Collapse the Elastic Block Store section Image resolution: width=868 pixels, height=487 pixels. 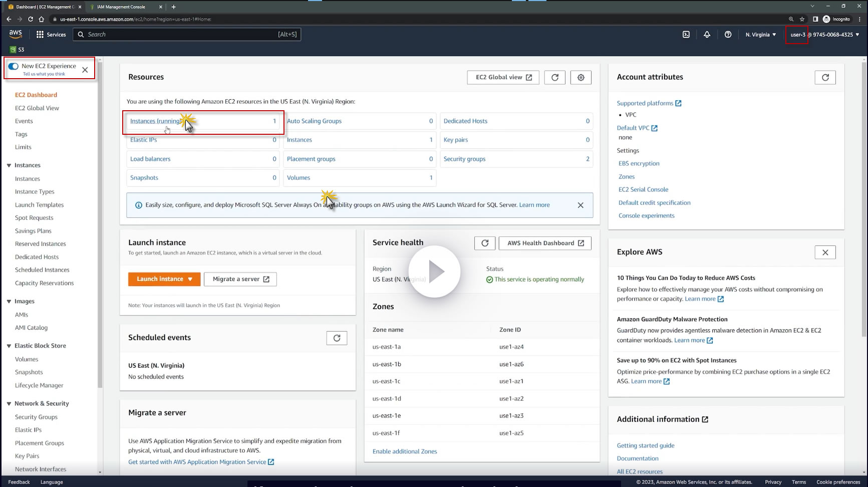pos(9,346)
